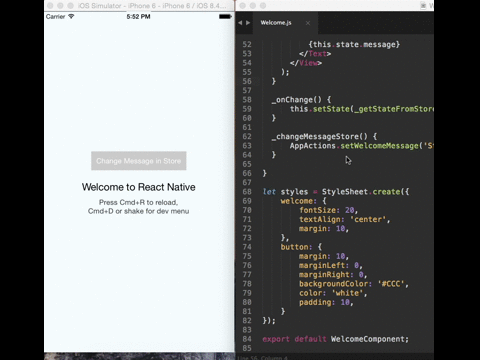
Task: Click line number 68 in the gutter
Action: click(x=247, y=192)
